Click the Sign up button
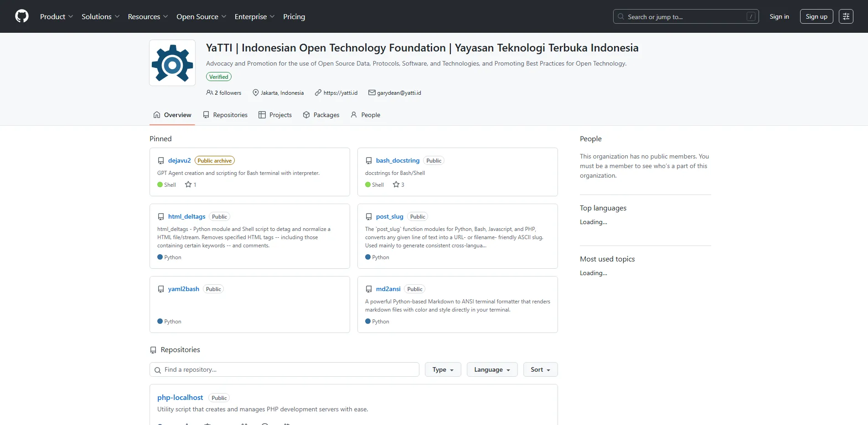 816,16
